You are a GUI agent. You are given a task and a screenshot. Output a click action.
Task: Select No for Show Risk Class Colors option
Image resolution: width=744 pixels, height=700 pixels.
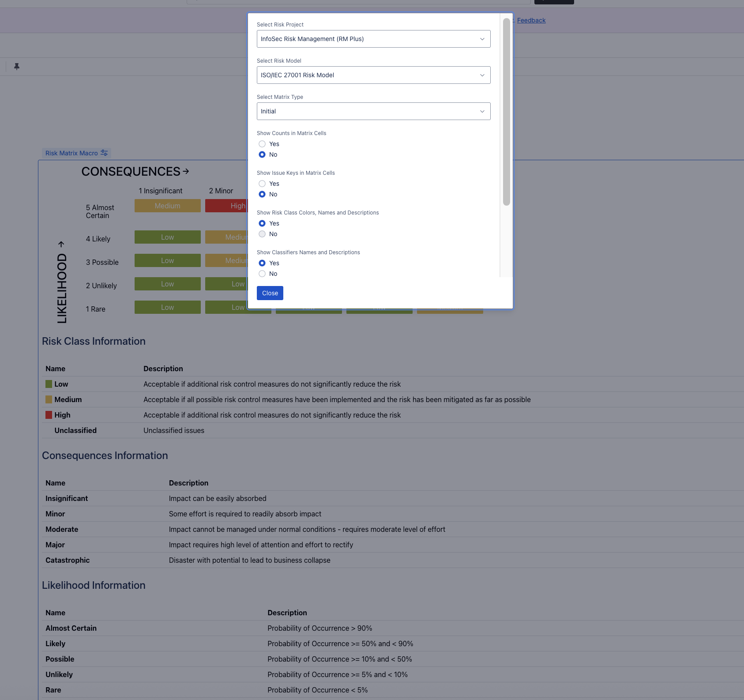pos(262,234)
